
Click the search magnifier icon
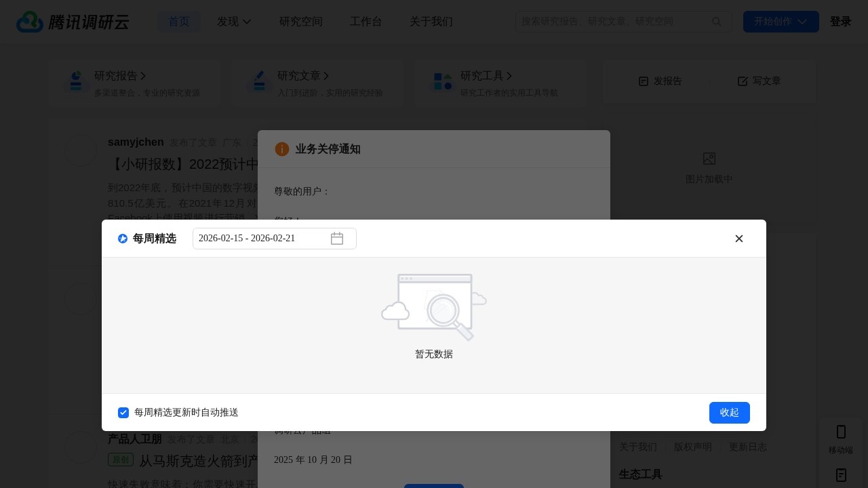coord(717,22)
